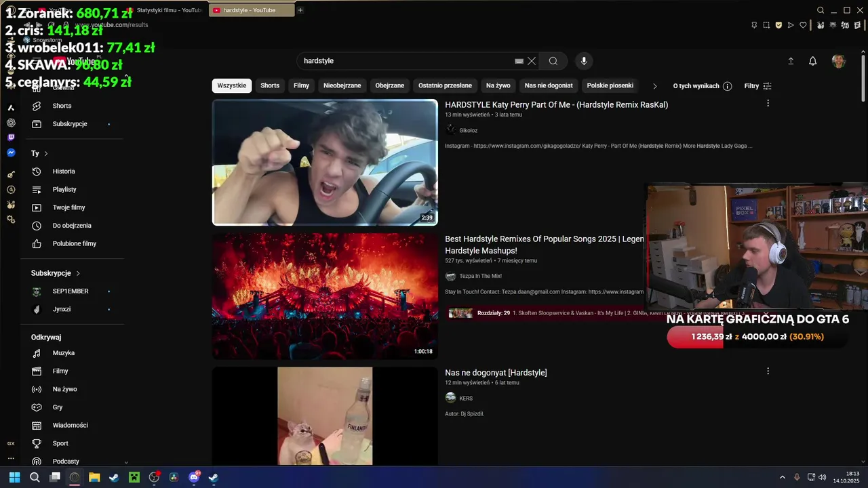The width and height of the screenshot is (868, 488).
Task: Open the Gikoloz channel link
Action: 469,130
